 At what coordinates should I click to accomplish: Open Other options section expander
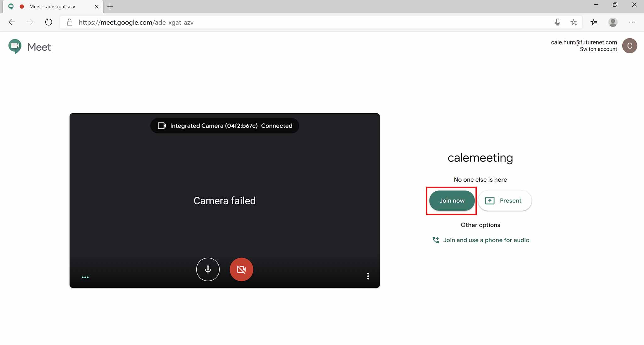click(480, 225)
